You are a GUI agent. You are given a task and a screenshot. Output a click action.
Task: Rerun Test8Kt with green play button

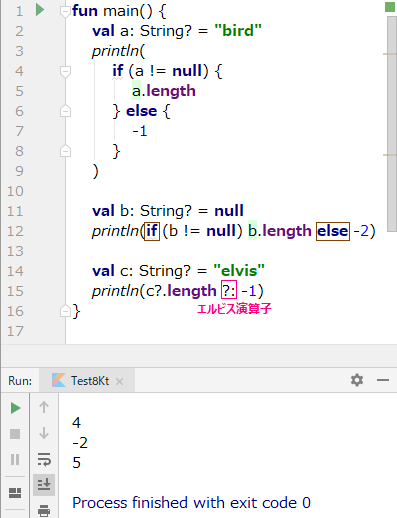15,408
